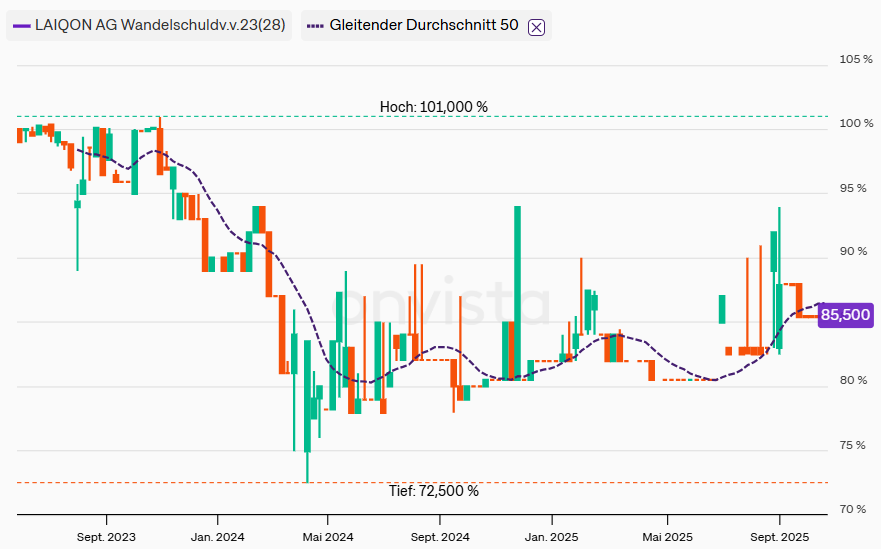
Task: Remove the Gleitender Durchschnitt 50 indicator
Action: point(536,26)
